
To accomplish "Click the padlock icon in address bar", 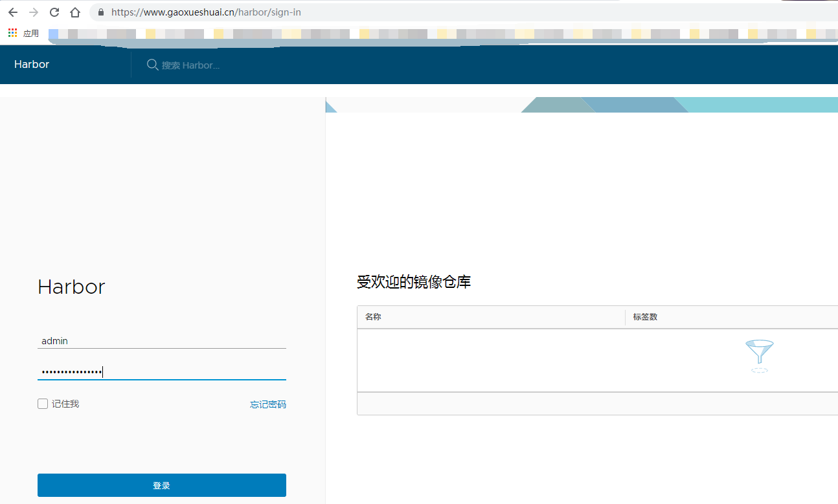I will click(100, 12).
